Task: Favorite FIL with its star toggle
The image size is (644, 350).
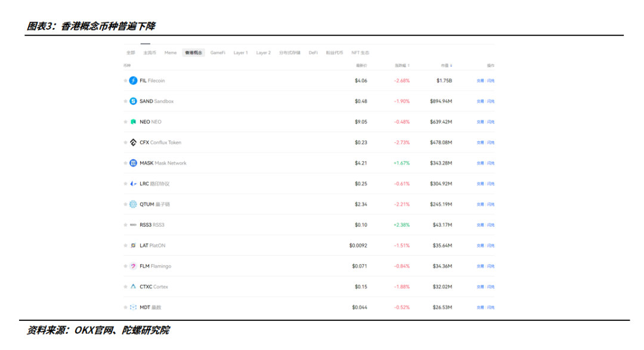Action: [125, 80]
